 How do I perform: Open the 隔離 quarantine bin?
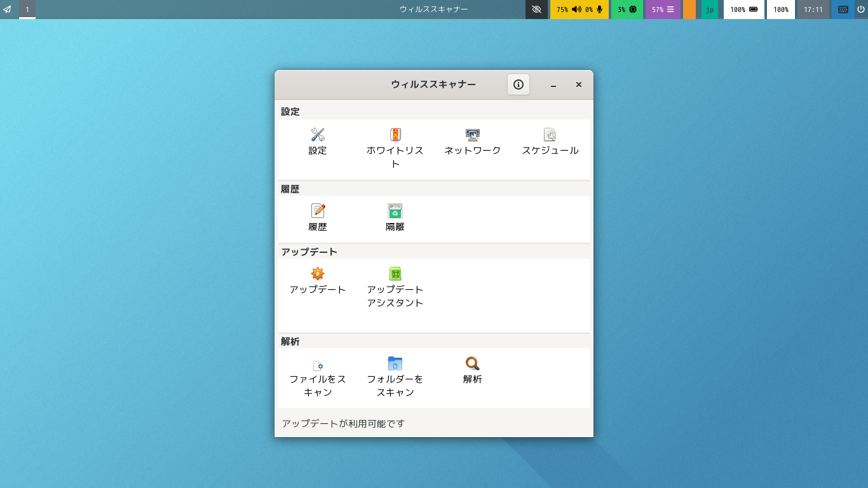point(395,211)
